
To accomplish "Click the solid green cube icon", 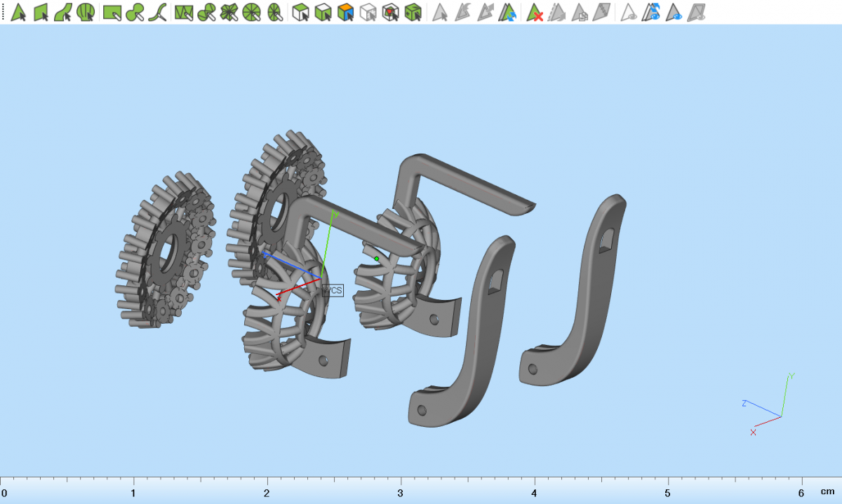I will 413,12.
